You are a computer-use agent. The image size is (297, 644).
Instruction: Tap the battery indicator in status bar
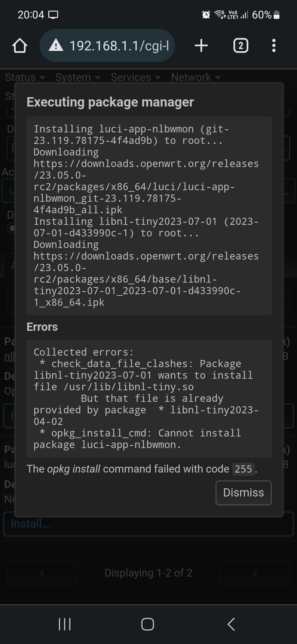click(277, 15)
